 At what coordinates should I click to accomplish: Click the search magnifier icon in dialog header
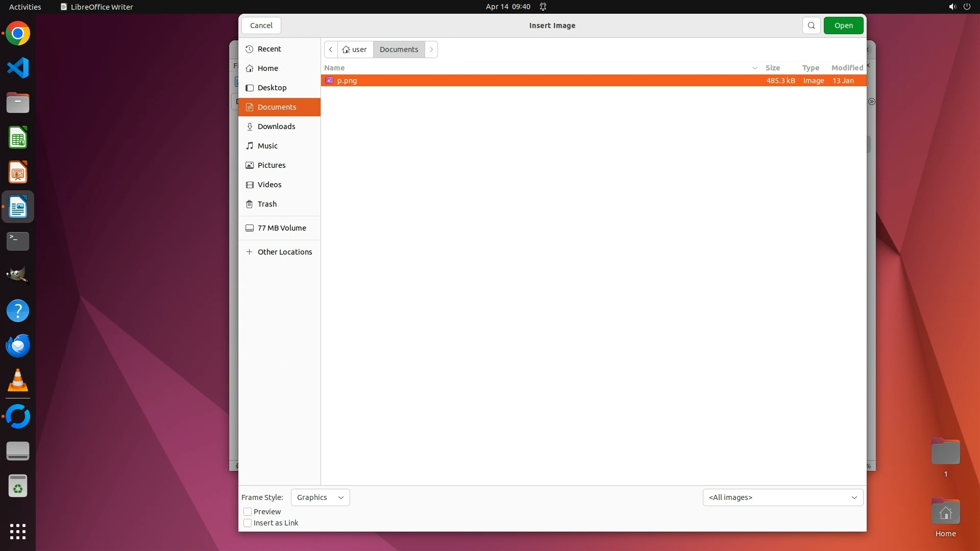pyautogui.click(x=811, y=26)
